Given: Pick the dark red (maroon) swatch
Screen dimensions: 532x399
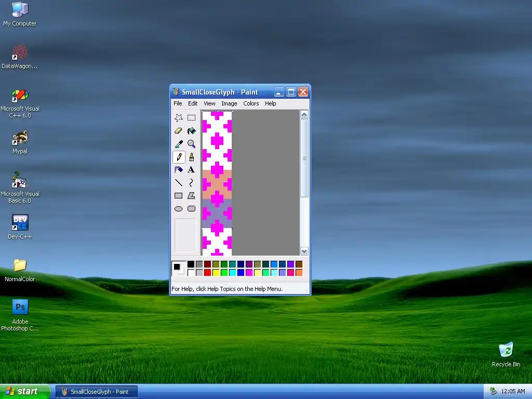Looking at the screenshot, I should [208, 264].
